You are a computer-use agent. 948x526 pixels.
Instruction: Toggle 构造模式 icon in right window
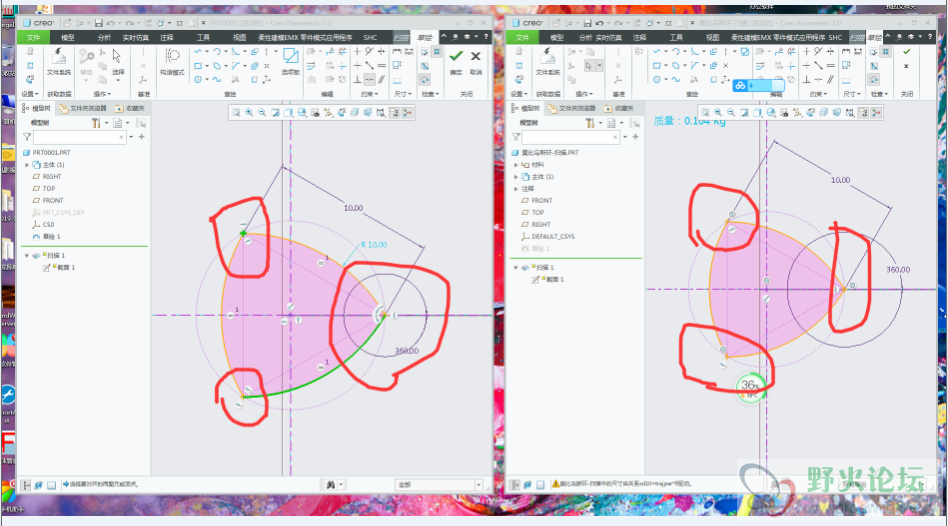pos(639,52)
